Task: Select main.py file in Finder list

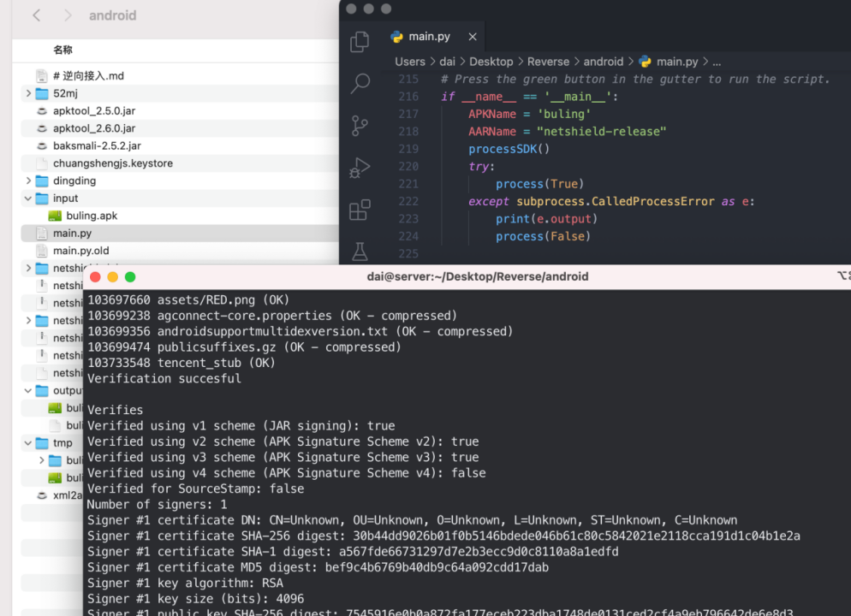Action: coord(180,234)
